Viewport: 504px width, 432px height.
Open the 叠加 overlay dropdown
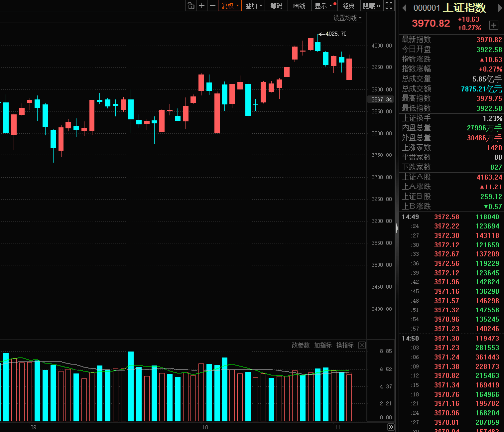click(253, 6)
